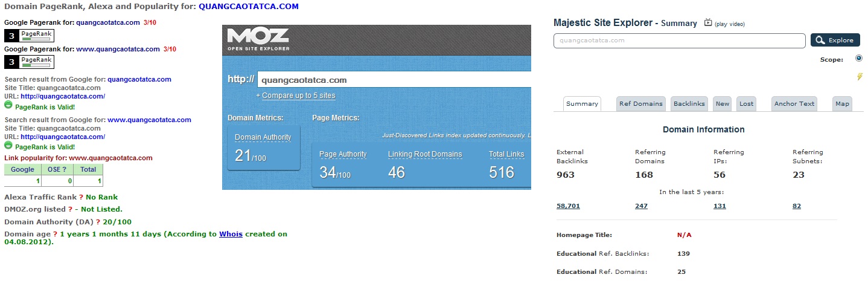Screen dimensions: 868x289
Task: Click the Linking Root Domains label
Action: (425, 154)
